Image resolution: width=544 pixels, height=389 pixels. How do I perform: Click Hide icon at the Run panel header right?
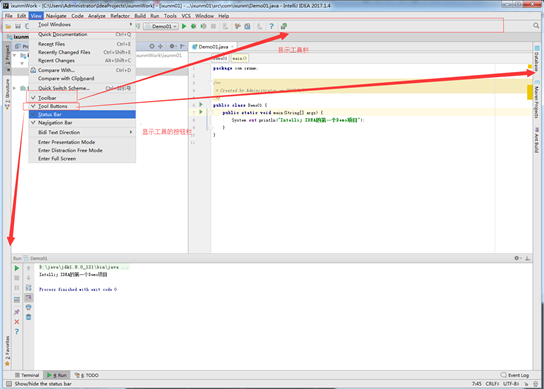click(527, 258)
